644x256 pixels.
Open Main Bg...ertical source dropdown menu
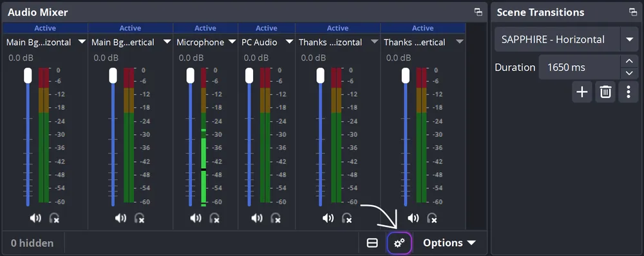[x=167, y=42]
